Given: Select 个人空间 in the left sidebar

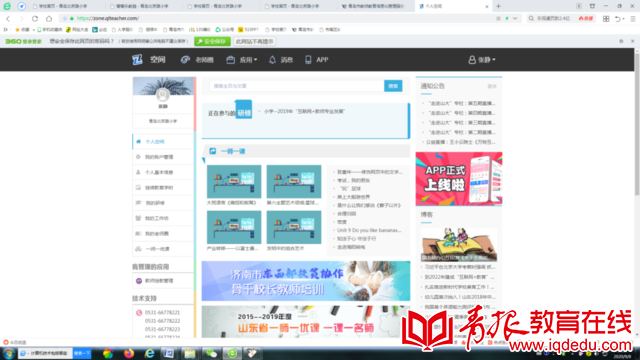Looking at the screenshot, I should [163, 142].
